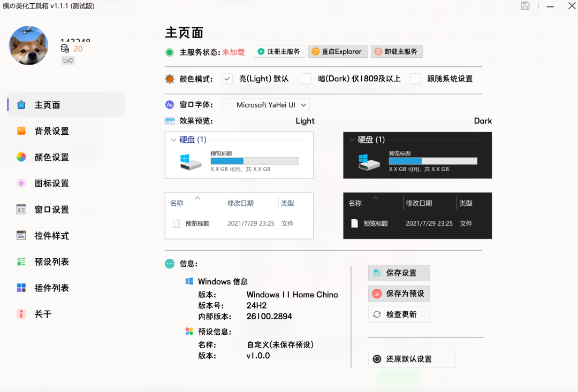The image size is (578, 392).
Task: Click 名称 column header in Light preview
Action: [177, 203]
